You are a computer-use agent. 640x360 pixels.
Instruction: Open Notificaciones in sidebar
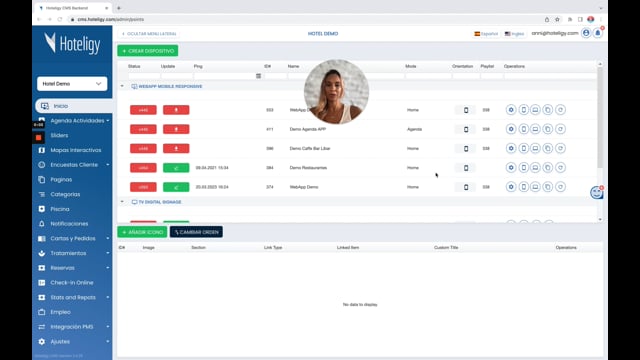(x=69, y=224)
